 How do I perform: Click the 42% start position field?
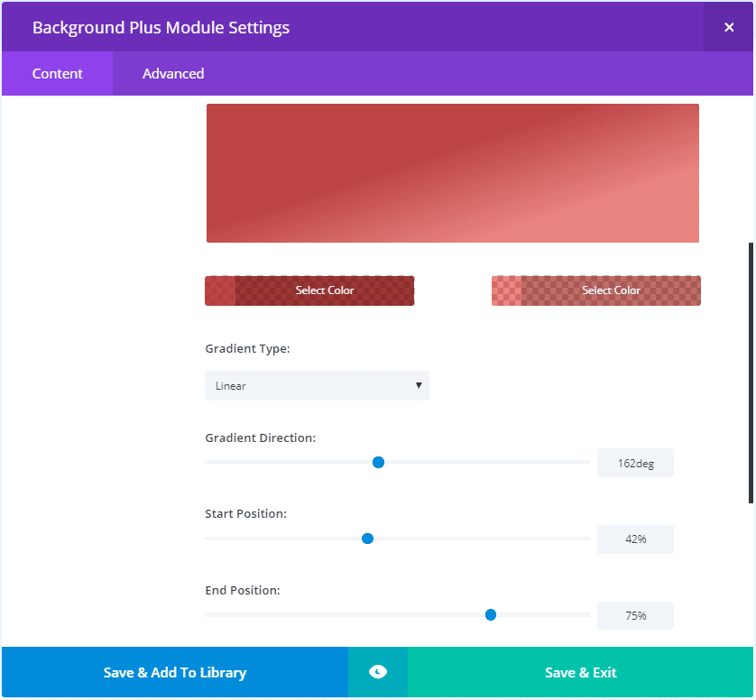click(x=635, y=539)
